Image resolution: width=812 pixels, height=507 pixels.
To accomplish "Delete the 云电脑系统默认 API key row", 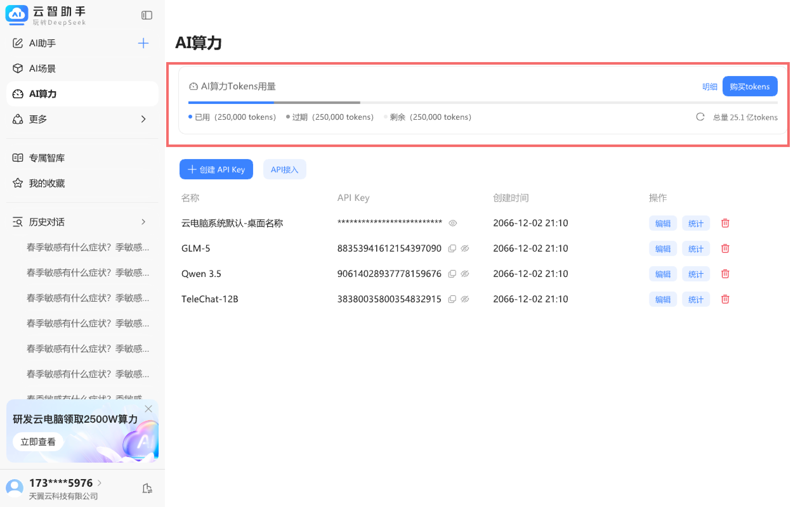I will point(725,223).
